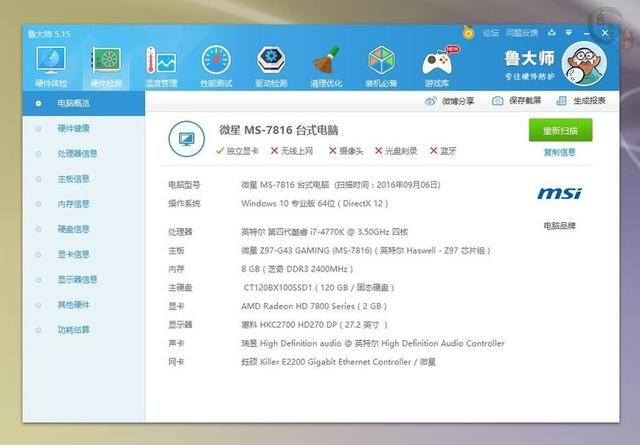Viewport: 640px width, 445px height.
Task: Open 显卡信息 in sidebar
Action: (73, 254)
